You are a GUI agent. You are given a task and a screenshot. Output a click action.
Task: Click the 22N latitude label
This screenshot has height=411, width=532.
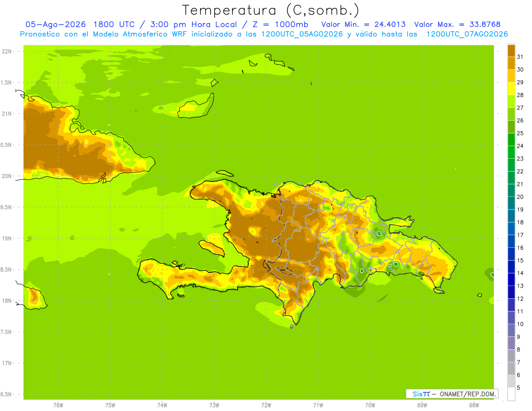tap(7, 51)
